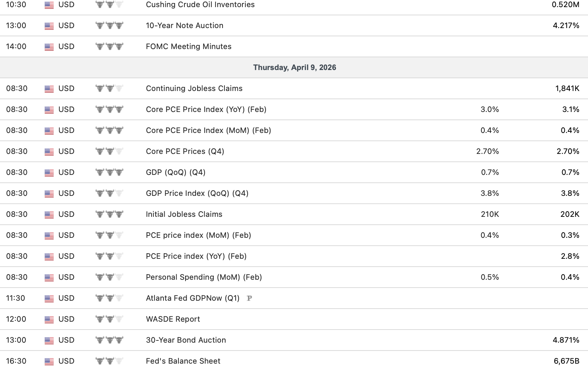Click the volatility bulls icon for WASDE Report

(x=109, y=319)
